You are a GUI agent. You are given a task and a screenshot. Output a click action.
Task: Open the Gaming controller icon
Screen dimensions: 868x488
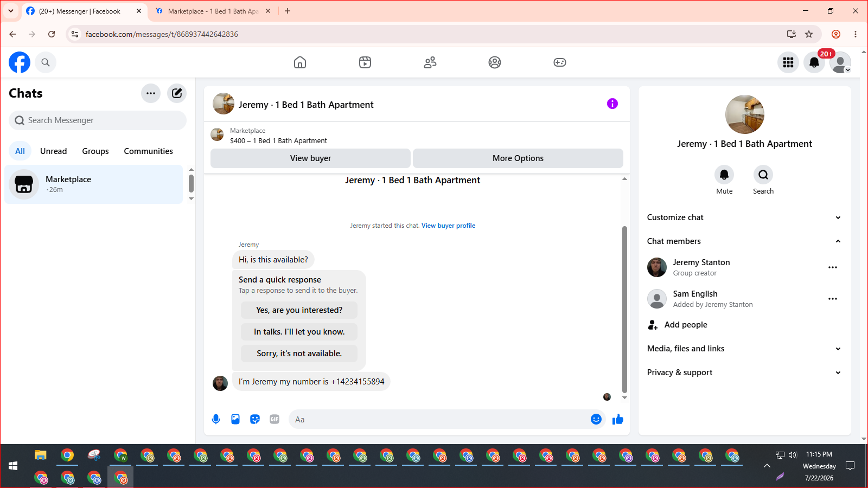[x=560, y=62]
